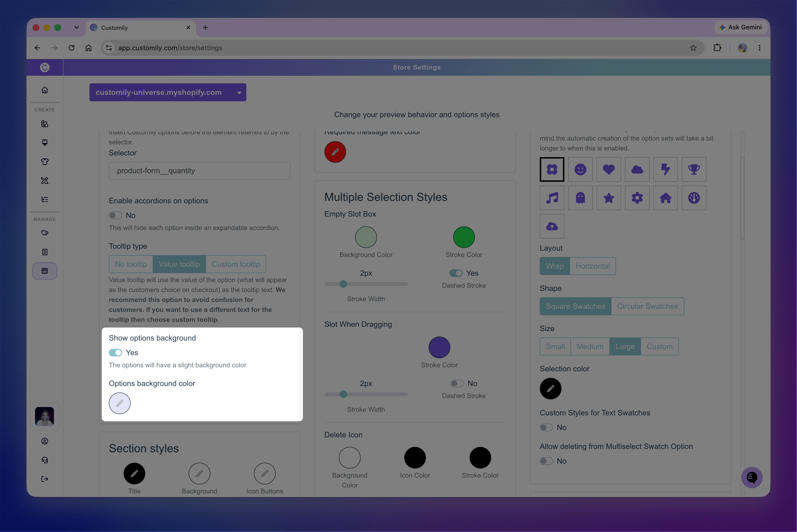Bookmark this page with the star icon
797x532 pixels.
[x=693, y=48]
